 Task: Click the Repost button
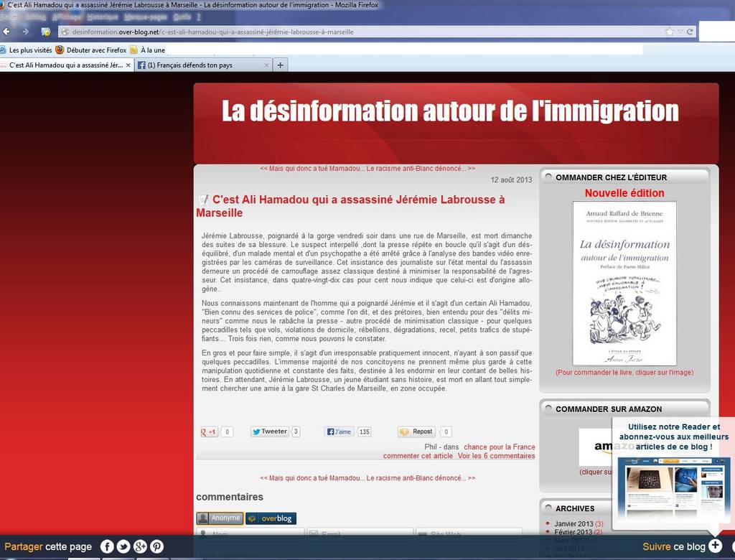(416, 431)
